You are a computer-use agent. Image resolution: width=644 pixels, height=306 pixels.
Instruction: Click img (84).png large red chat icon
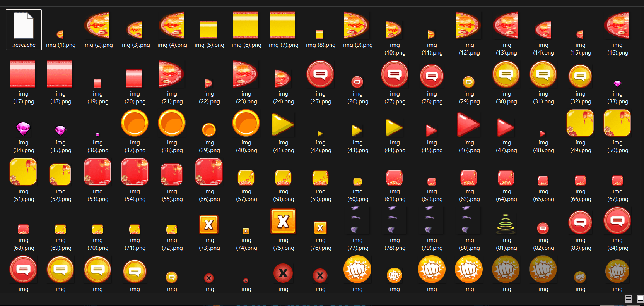pyautogui.click(x=617, y=221)
